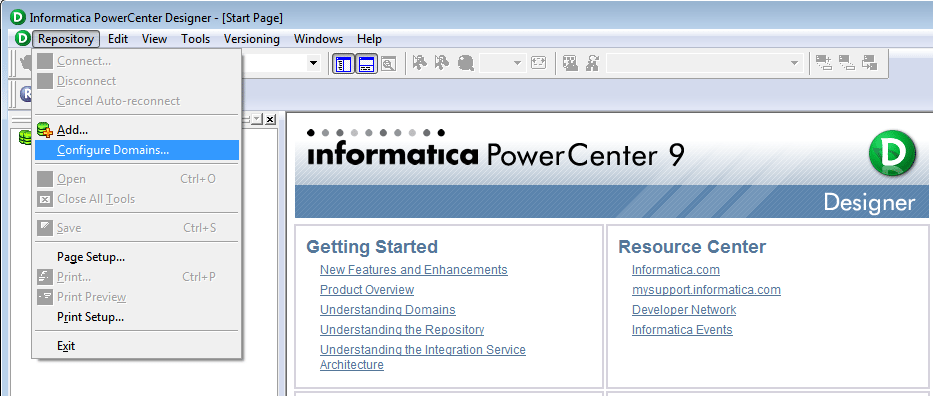The image size is (933, 396).
Task: Open the Understanding Domains link
Action: [388, 310]
